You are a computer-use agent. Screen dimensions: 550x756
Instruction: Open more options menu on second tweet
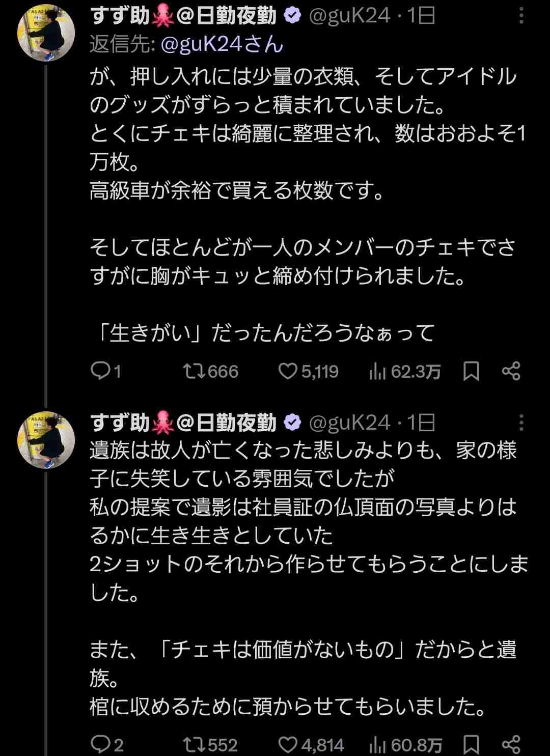(x=521, y=423)
